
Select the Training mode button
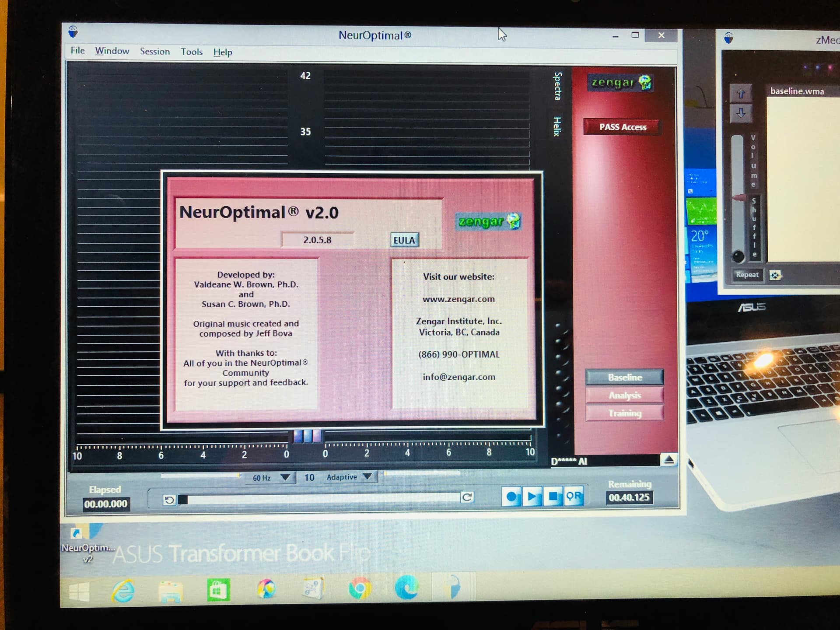625,413
